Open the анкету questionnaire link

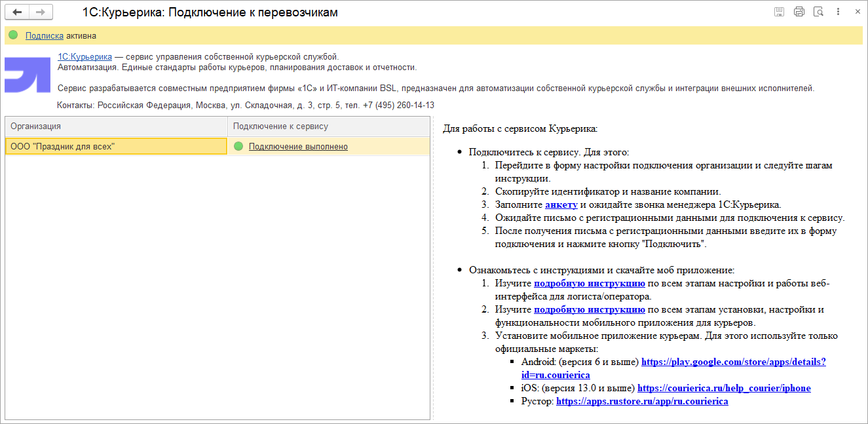[x=561, y=204]
